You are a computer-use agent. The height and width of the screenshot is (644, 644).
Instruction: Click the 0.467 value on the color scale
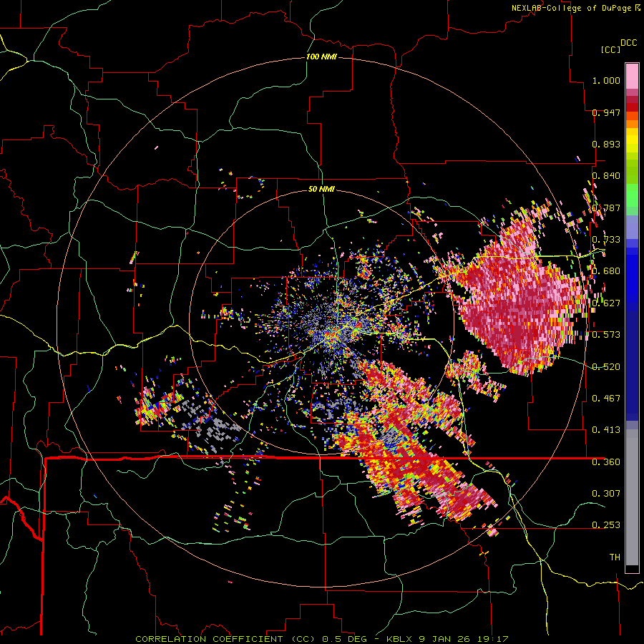click(606, 398)
